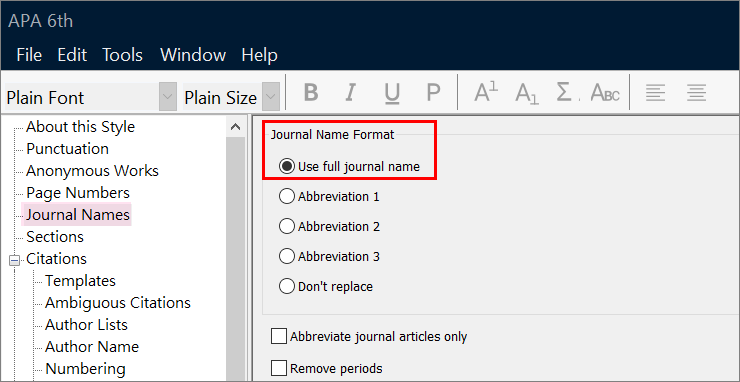Viewport: 740px width, 382px height.
Task: Open Ambiguous Citations in the tree
Action: click(x=118, y=303)
